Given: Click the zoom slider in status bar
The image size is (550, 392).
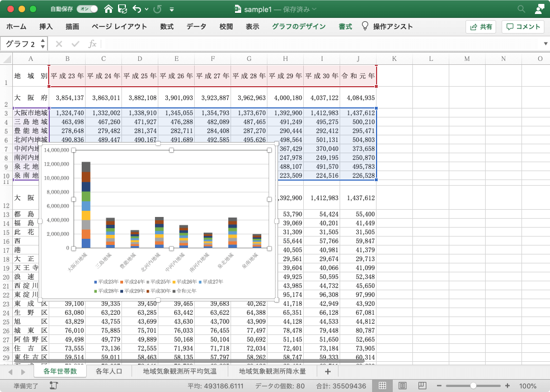Looking at the screenshot, I should pos(473,386).
